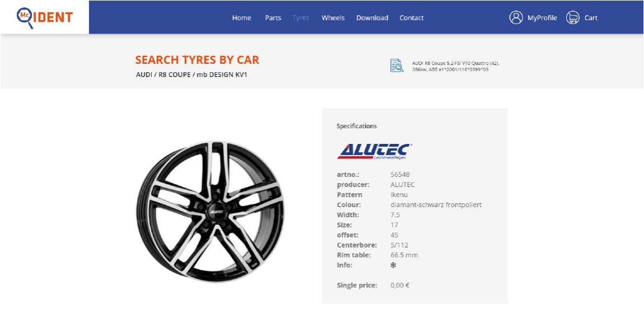Open the Contact page

point(411,18)
